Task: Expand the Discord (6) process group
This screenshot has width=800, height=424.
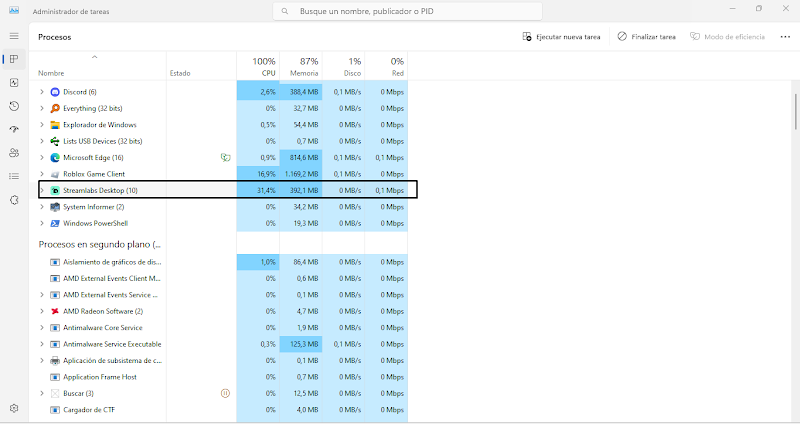Action: (42, 92)
